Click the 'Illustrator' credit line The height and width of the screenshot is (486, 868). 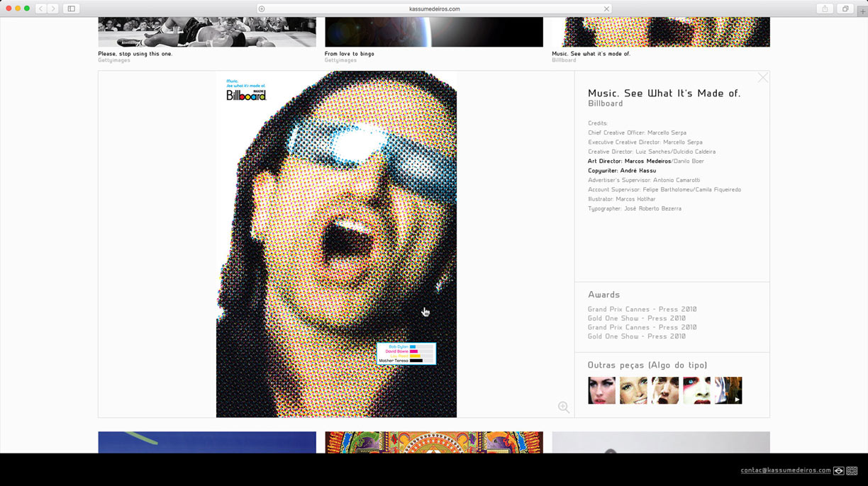623,199
